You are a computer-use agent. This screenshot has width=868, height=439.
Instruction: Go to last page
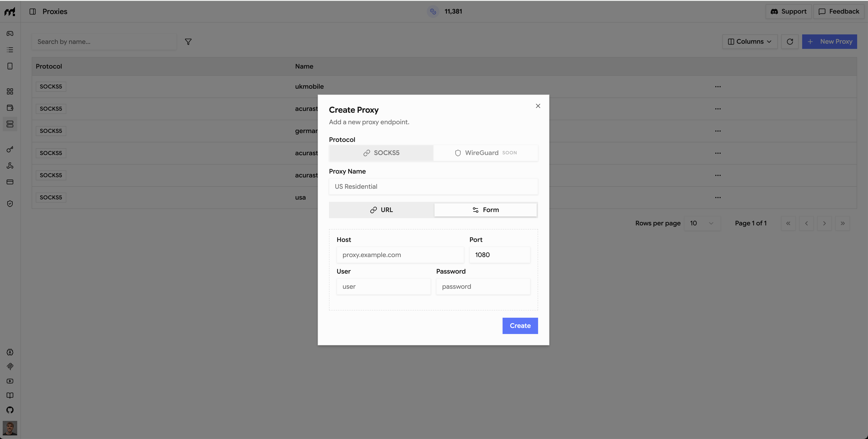pyautogui.click(x=843, y=223)
